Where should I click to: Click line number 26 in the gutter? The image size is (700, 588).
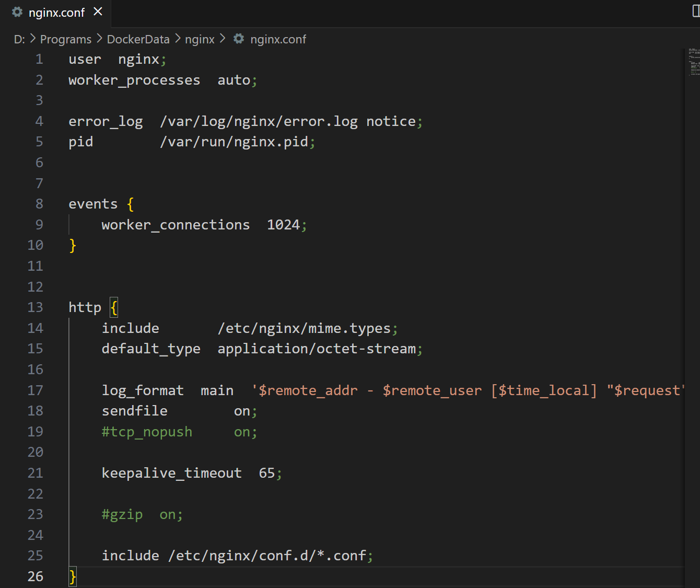pyautogui.click(x=35, y=577)
